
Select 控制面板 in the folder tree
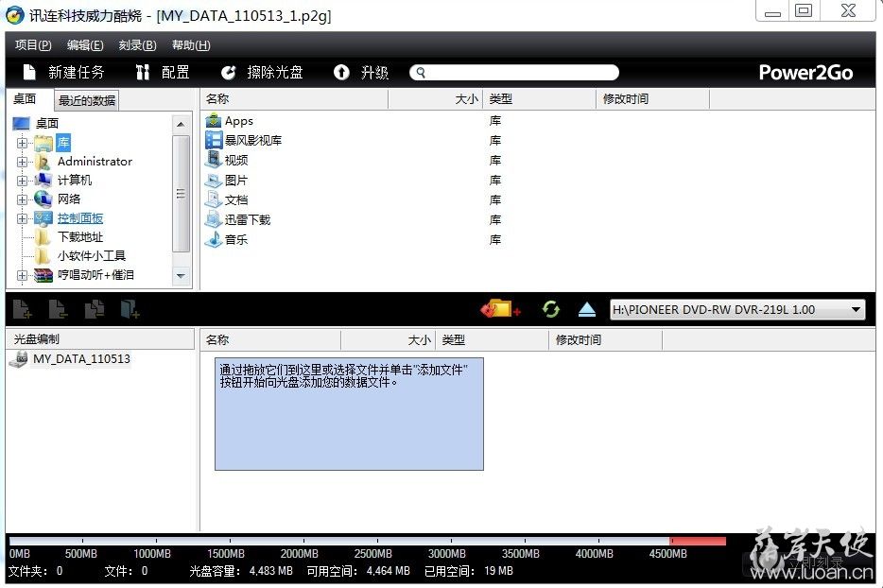click(x=80, y=218)
